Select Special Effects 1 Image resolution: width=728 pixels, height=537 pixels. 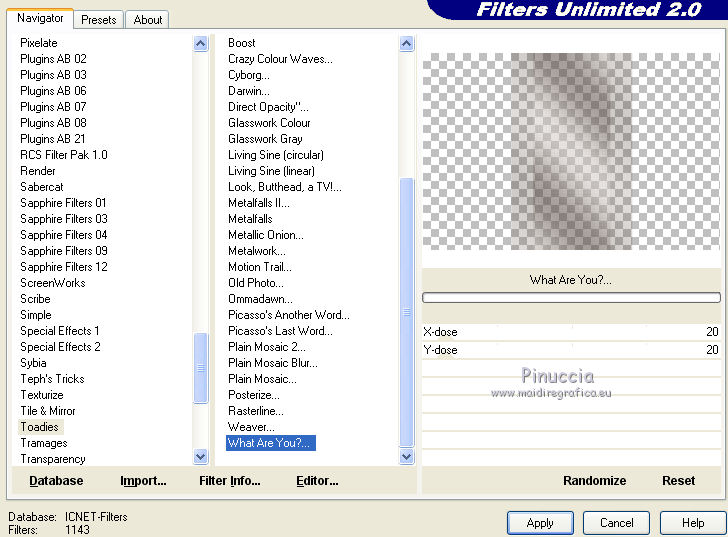coord(59,331)
